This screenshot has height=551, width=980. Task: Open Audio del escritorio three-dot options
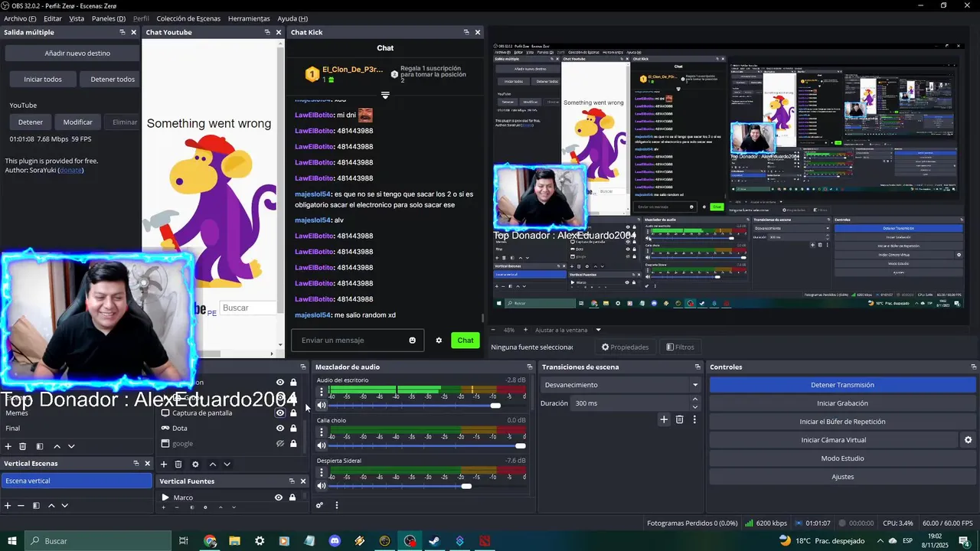[x=321, y=392]
